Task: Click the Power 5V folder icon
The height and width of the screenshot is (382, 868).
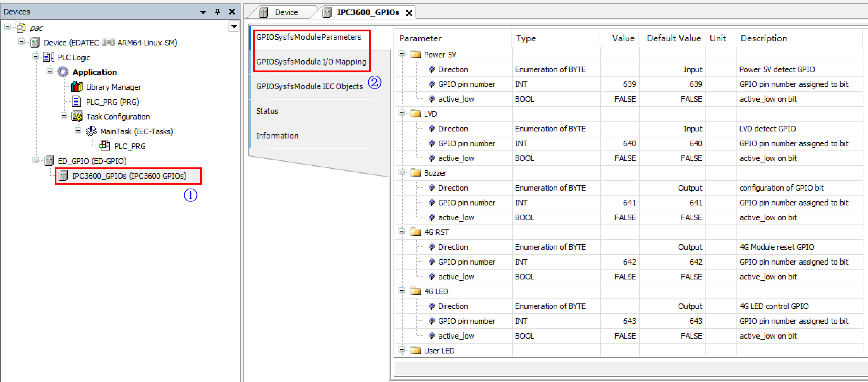Action: click(x=416, y=55)
